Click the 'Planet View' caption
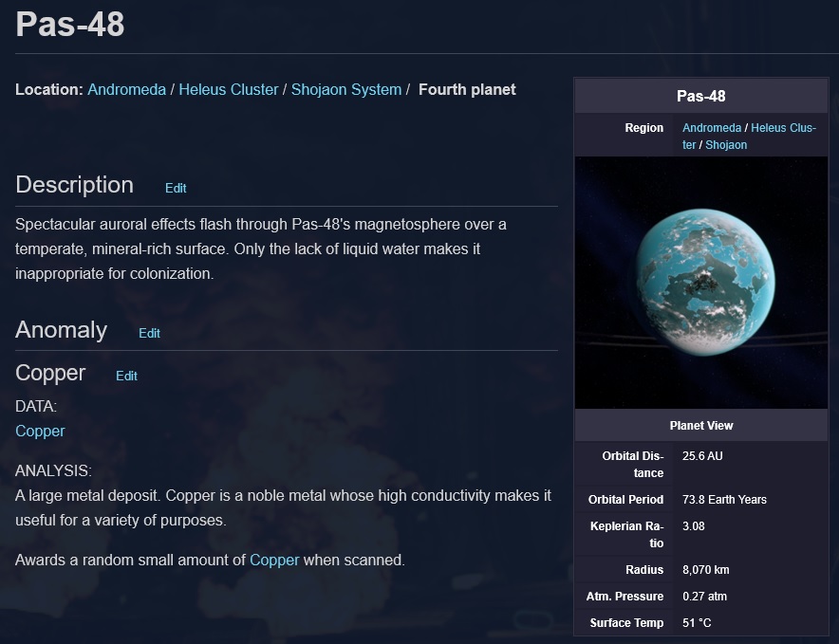 (701, 426)
